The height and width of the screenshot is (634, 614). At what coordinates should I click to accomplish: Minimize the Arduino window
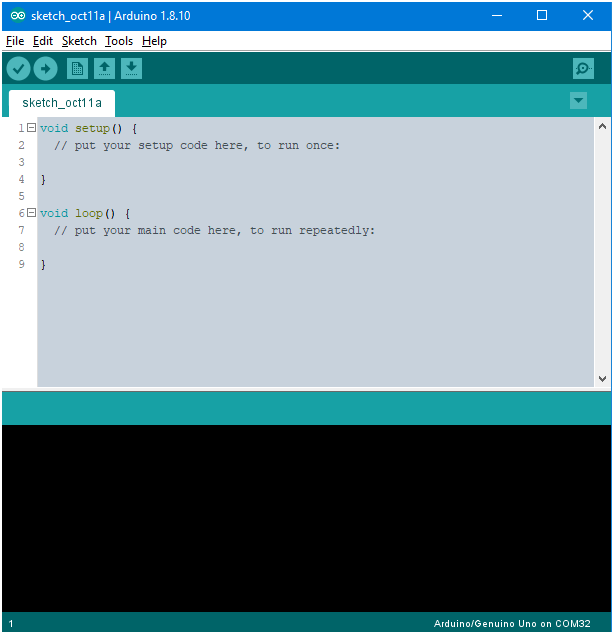point(497,16)
